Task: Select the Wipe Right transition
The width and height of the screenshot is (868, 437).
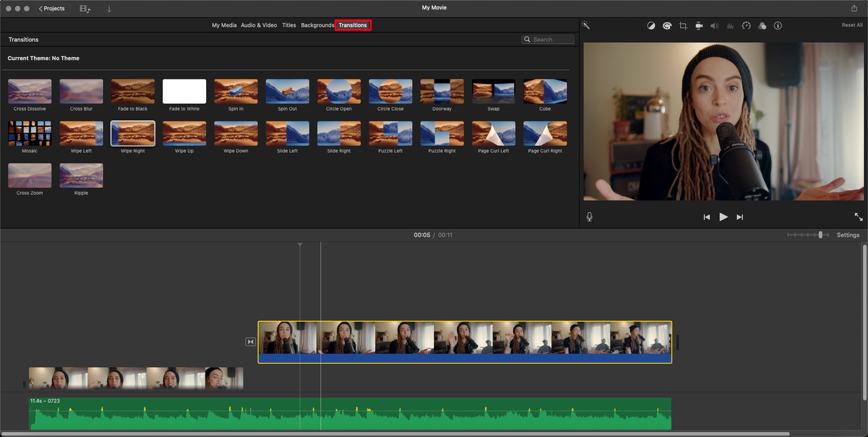Action: coord(133,134)
